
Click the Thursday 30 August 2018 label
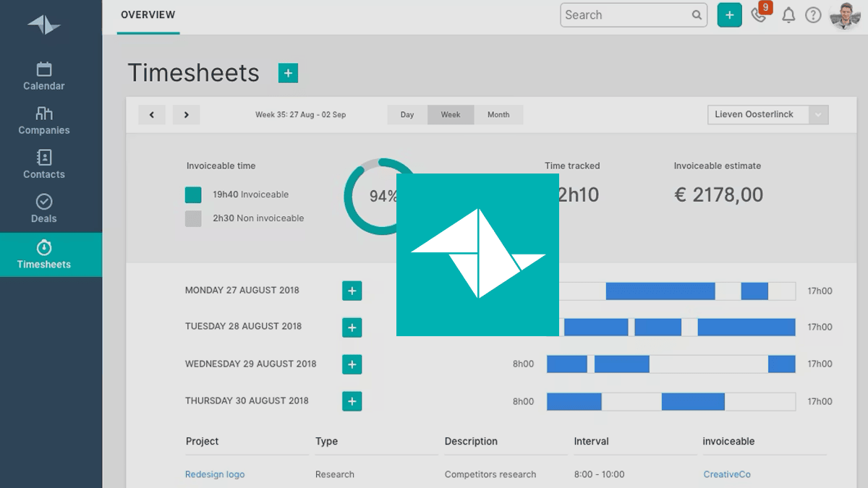[x=247, y=401]
